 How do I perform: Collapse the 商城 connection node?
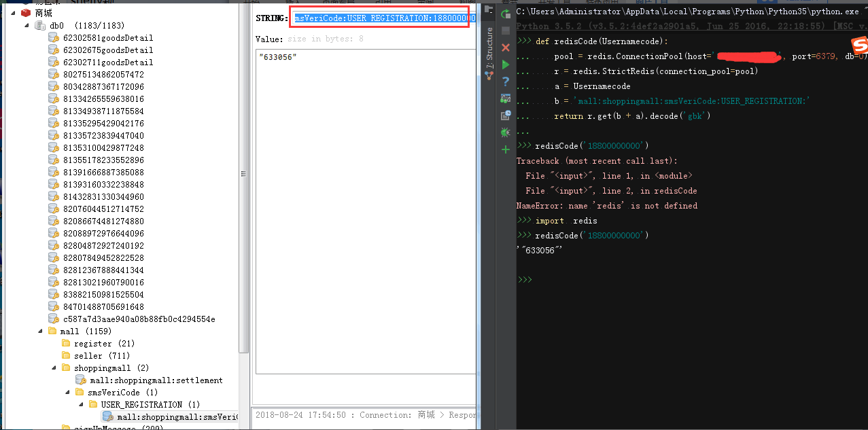[14, 14]
